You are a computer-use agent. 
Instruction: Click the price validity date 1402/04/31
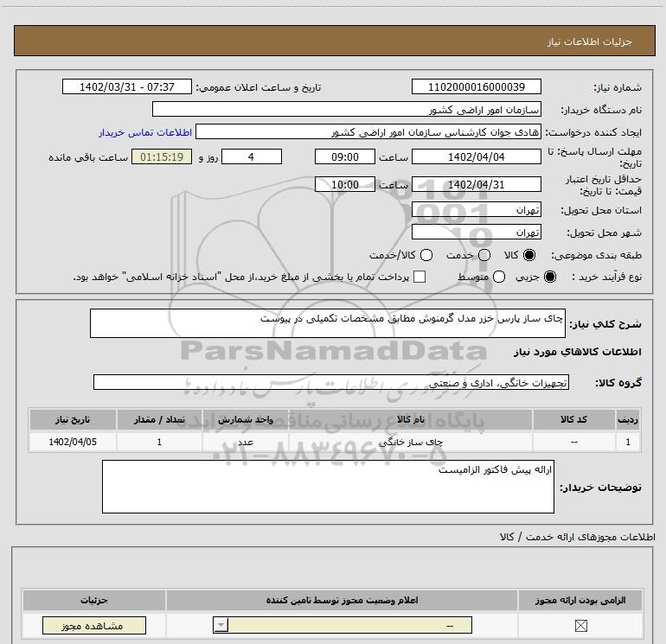coord(476,184)
